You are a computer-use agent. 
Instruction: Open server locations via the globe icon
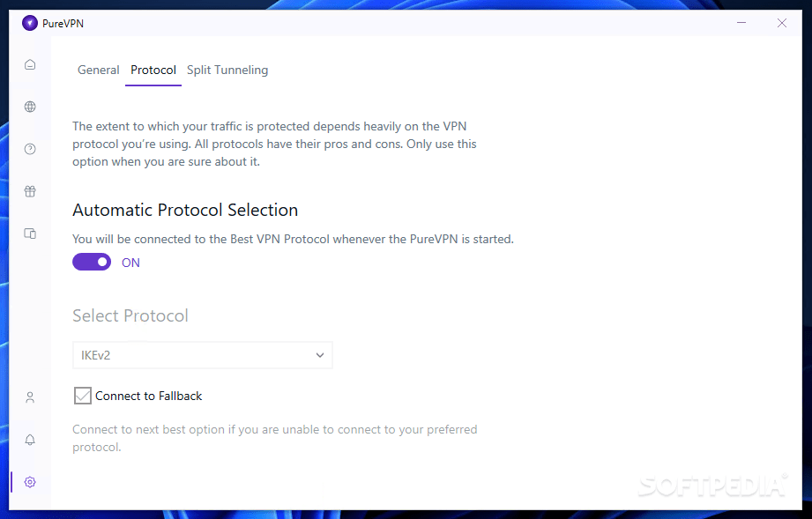pos(29,106)
